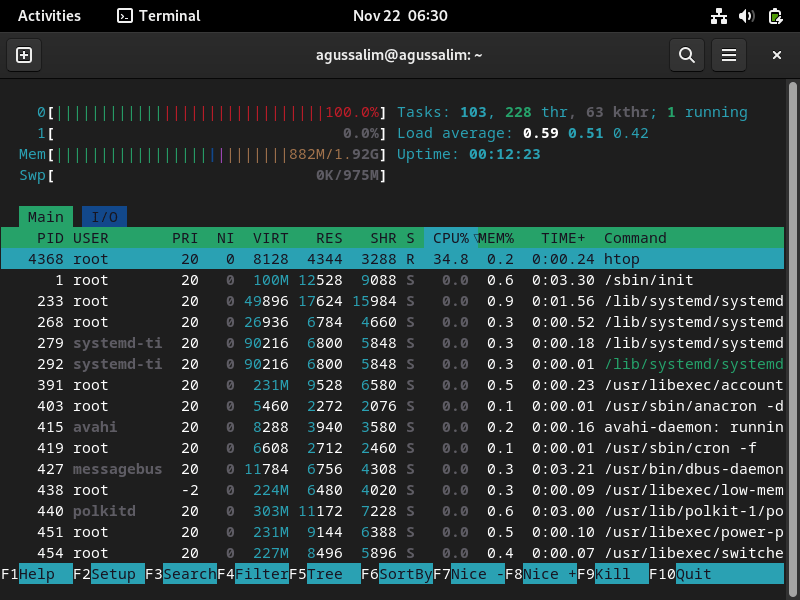This screenshot has width=800, height=600.
Task: Click the Tasks count line in header
Action: [572, 112]
